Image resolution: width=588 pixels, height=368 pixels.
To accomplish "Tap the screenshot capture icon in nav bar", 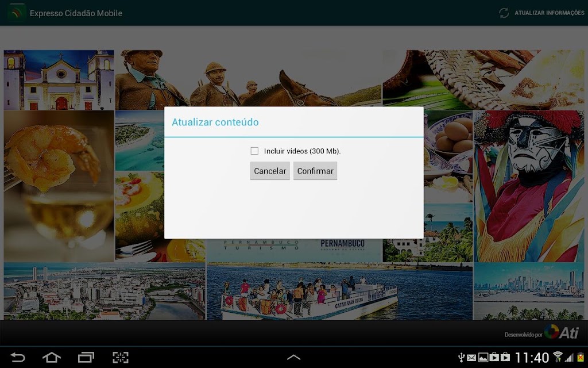I will (121, 357).
